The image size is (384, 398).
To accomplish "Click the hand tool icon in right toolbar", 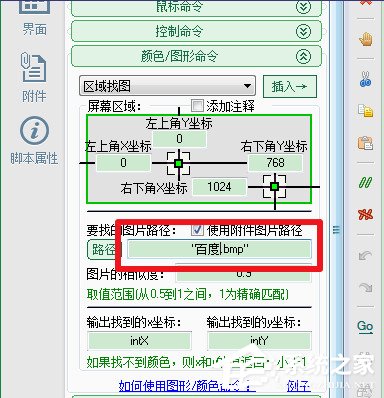I will (x=365, y=39).
